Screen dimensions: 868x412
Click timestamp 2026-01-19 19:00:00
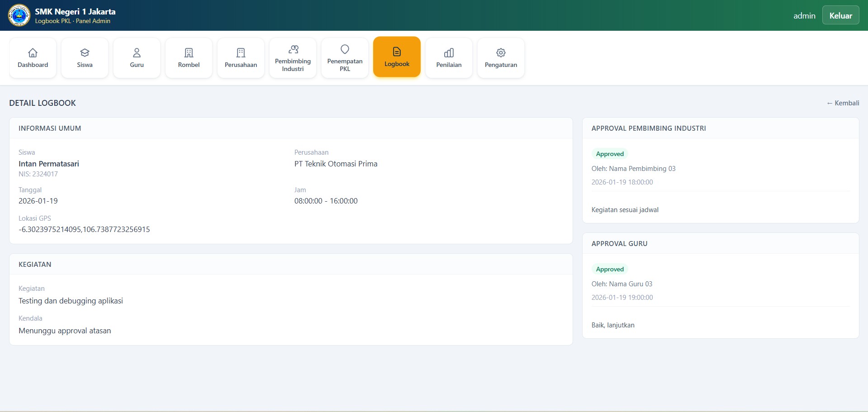[622, 298]
